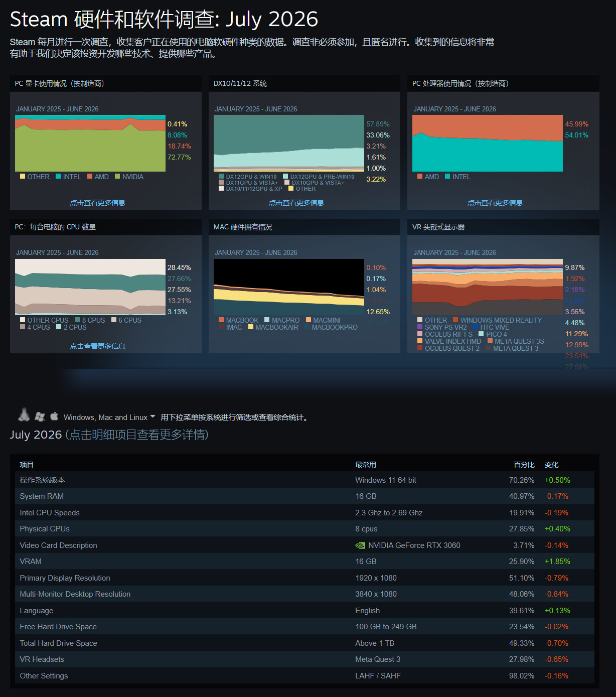Click the MAC 硬件拥有情况 chart graphic
The width and height of the screenshot is (616, 697).
[x=289, y=287]
